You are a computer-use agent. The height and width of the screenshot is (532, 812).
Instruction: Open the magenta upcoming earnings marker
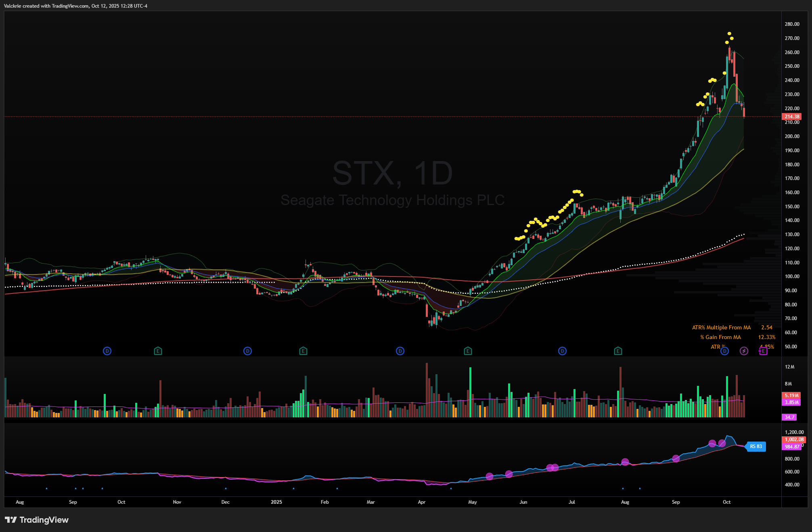coord(762,351)
